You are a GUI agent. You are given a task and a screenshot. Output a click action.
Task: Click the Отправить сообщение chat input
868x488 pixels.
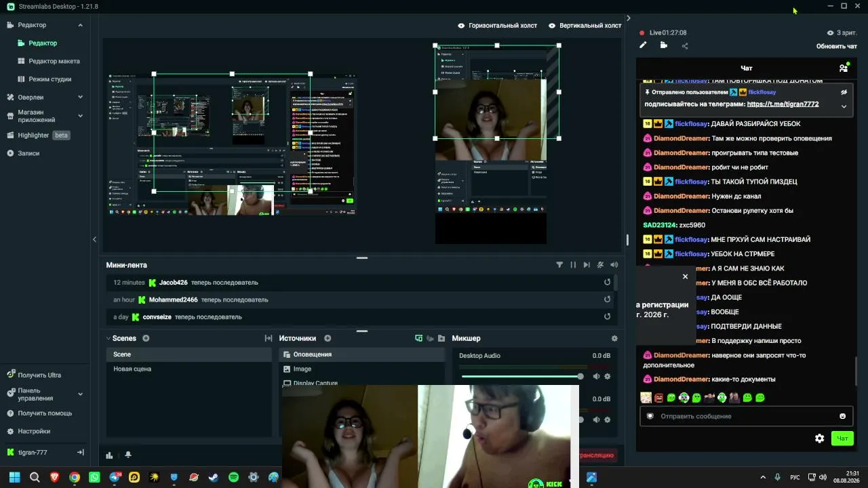pyautogui.click(x=745, y=416)
